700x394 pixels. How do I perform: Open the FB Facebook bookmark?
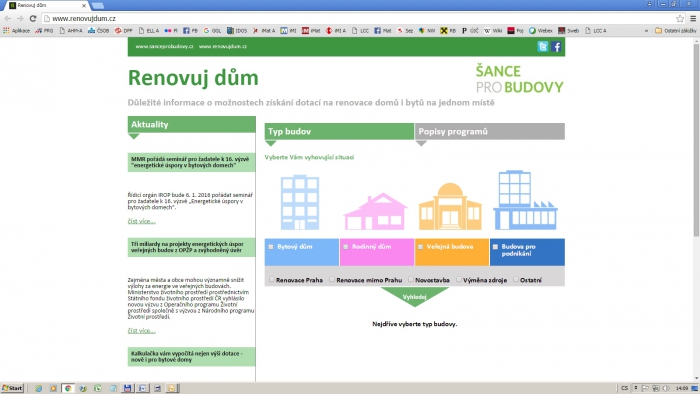click(190, 31)
